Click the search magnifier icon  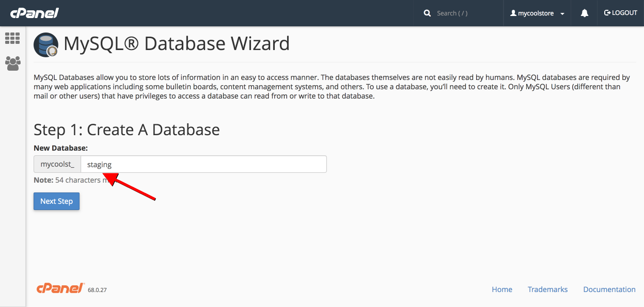coord(427,13)
